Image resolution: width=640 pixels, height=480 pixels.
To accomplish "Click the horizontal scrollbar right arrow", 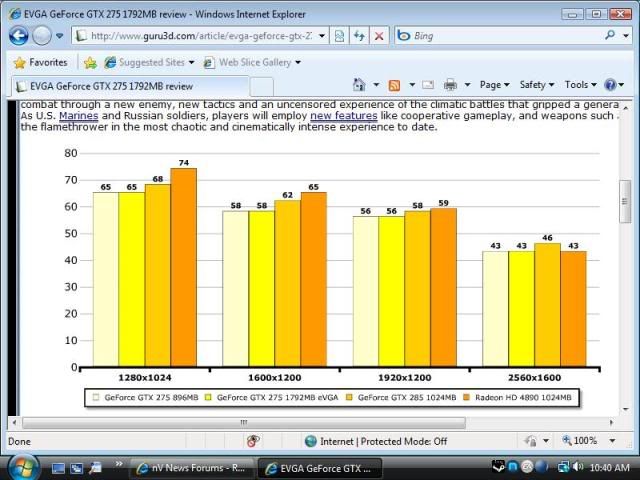I will point(611,423).
